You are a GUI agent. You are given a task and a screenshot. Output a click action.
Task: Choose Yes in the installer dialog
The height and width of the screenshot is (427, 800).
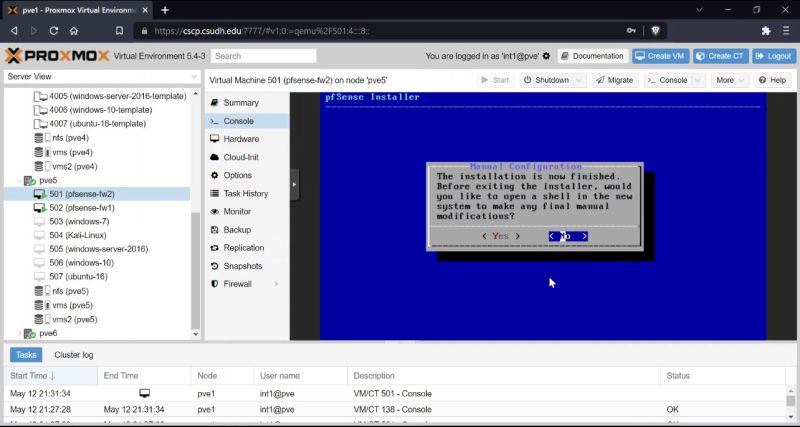coord(501,236)
